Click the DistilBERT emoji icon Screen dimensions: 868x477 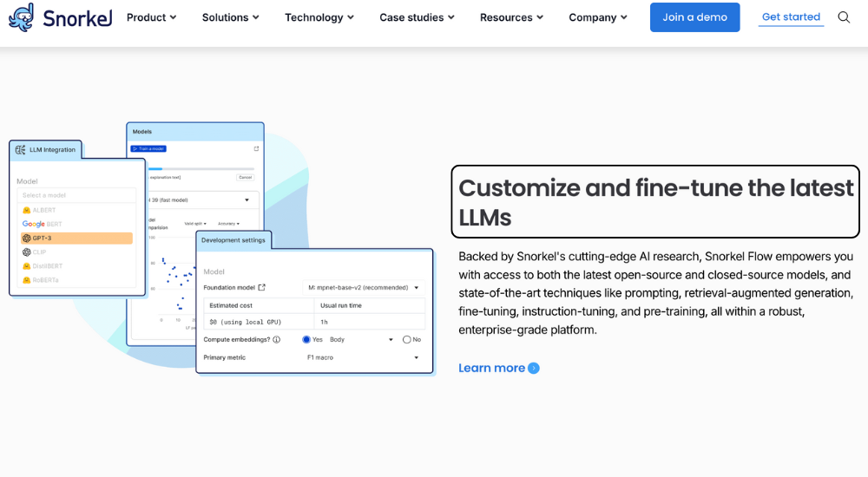[26, 266]
